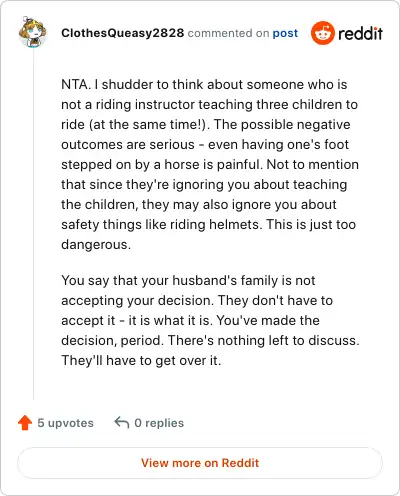
Task: Click the "0 replies" label
Action: coord(159,423)
